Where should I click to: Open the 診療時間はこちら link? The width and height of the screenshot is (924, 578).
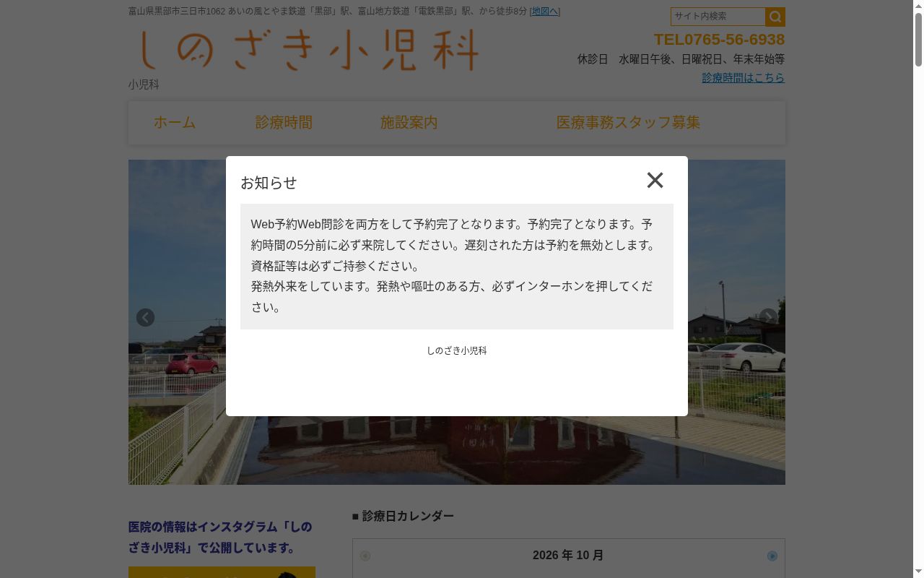click(x=743, y=77)
